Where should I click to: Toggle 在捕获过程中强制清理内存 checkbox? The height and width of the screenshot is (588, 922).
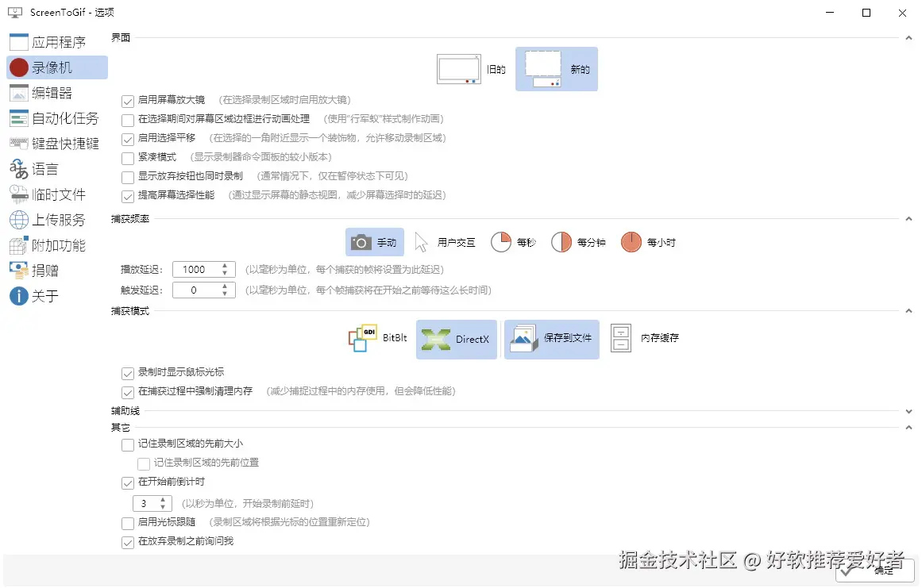[x=128, y=392]
